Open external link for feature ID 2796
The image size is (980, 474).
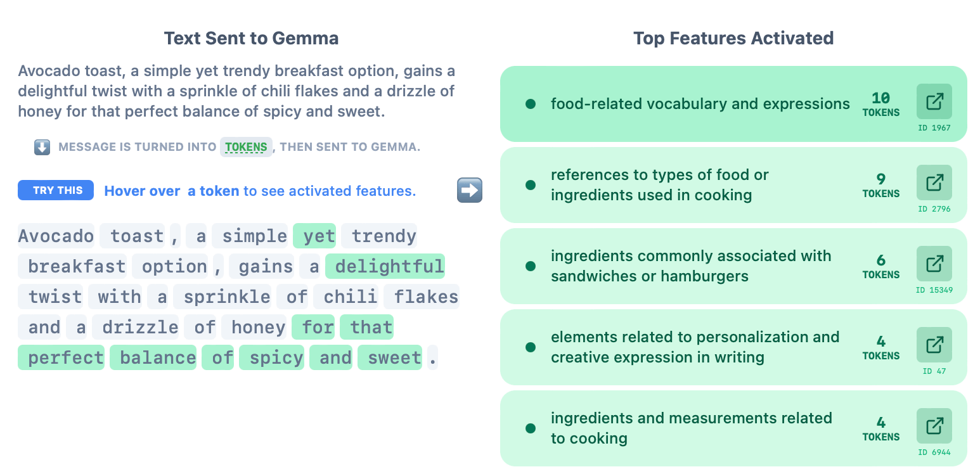934,182
